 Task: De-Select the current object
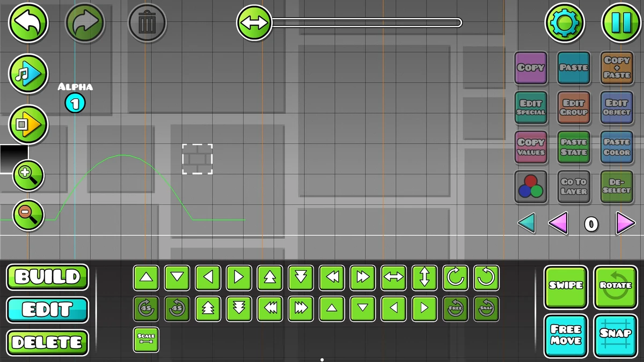point(617,187)
